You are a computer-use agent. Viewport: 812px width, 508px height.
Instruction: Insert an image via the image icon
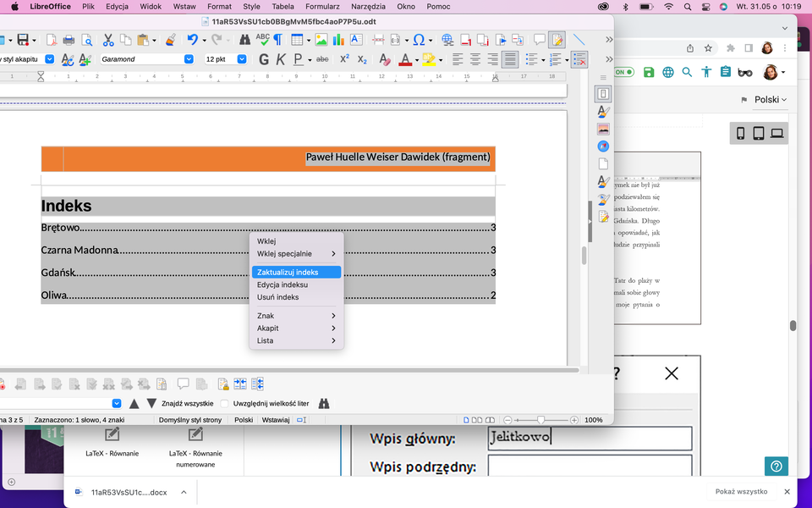click(321, 39)
